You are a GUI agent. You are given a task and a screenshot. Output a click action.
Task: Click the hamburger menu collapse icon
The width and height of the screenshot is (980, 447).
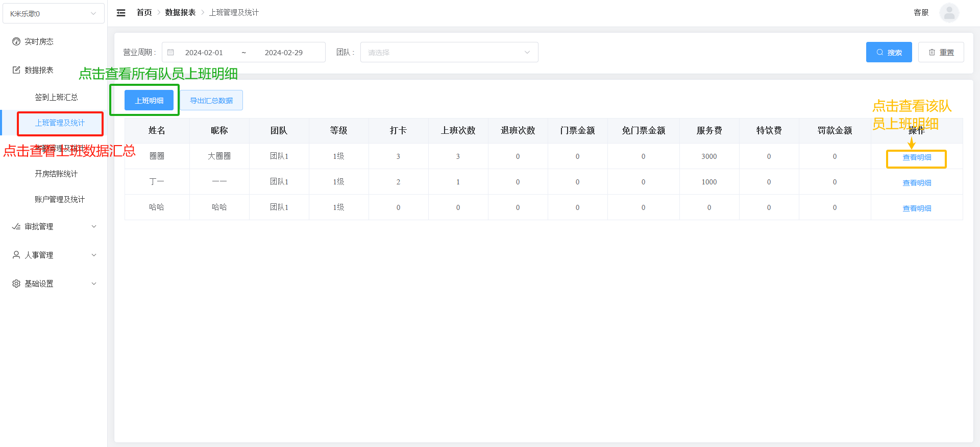[121, 13]
